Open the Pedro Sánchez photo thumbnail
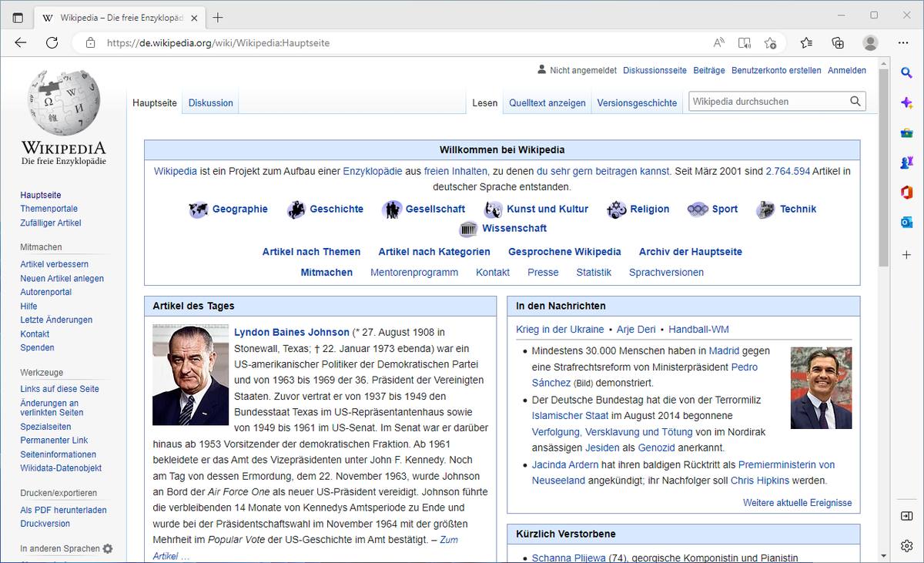This screenshot has width=924, height=563. point(821,387)
